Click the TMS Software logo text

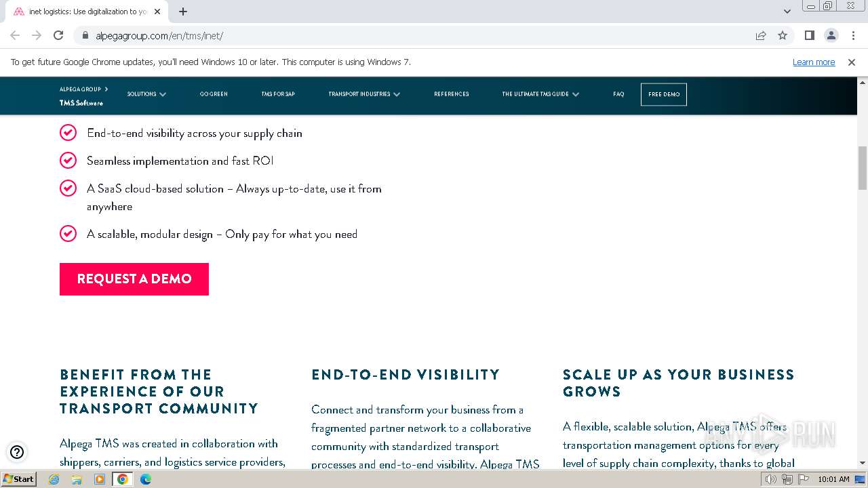[x=81, y=103]
